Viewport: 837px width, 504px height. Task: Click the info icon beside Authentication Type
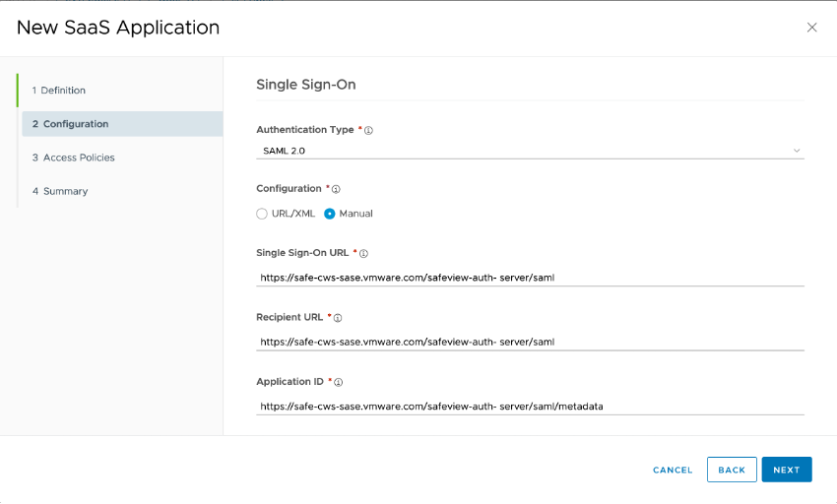pyautogui.click(x=369, y=130)
